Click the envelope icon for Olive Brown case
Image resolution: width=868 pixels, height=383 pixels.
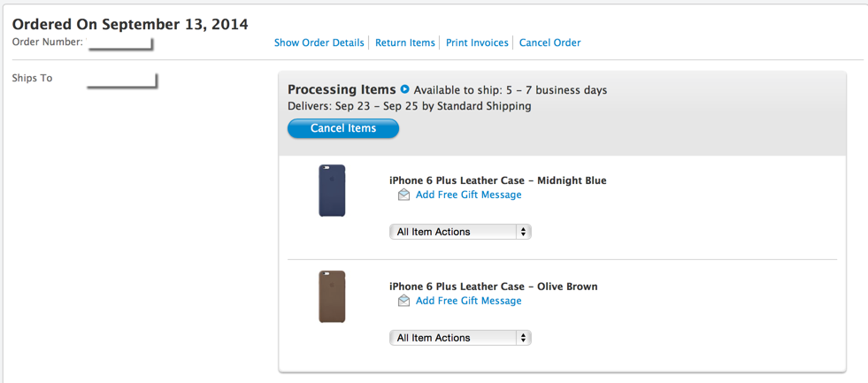pyautogui.click(x=403, y=301)
